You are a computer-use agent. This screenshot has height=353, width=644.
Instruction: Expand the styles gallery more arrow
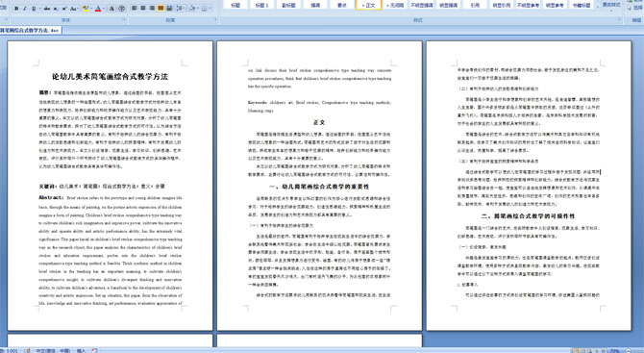pos(598,6)
